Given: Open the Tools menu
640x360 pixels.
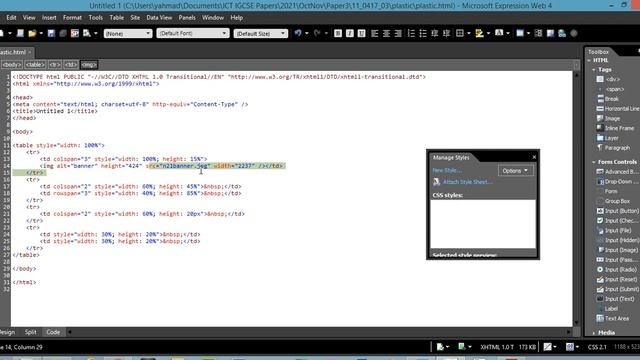Looking at the screenshot, I should pos(96,18).
